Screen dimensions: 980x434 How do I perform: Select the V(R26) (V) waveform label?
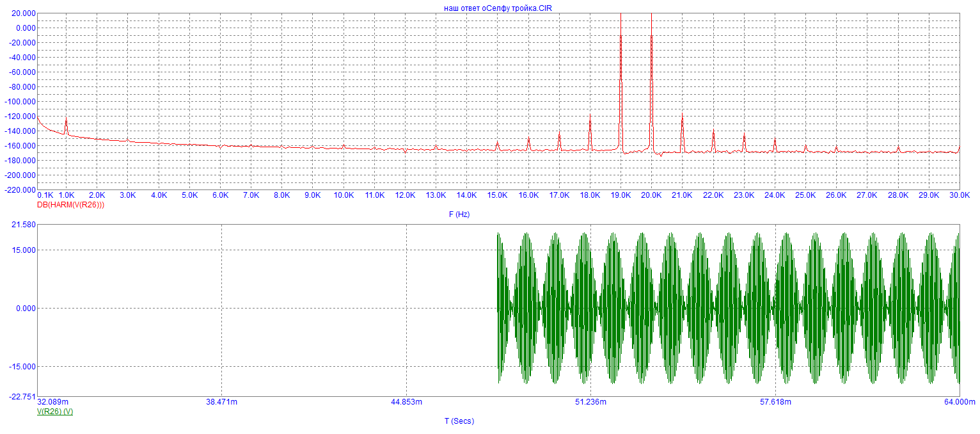tap(55, 411)
